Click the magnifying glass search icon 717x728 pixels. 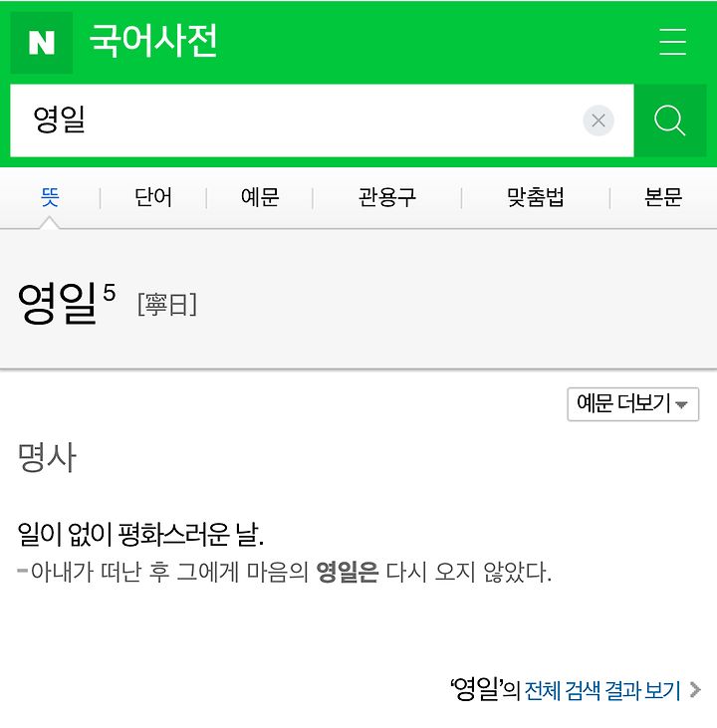(669, 121)
